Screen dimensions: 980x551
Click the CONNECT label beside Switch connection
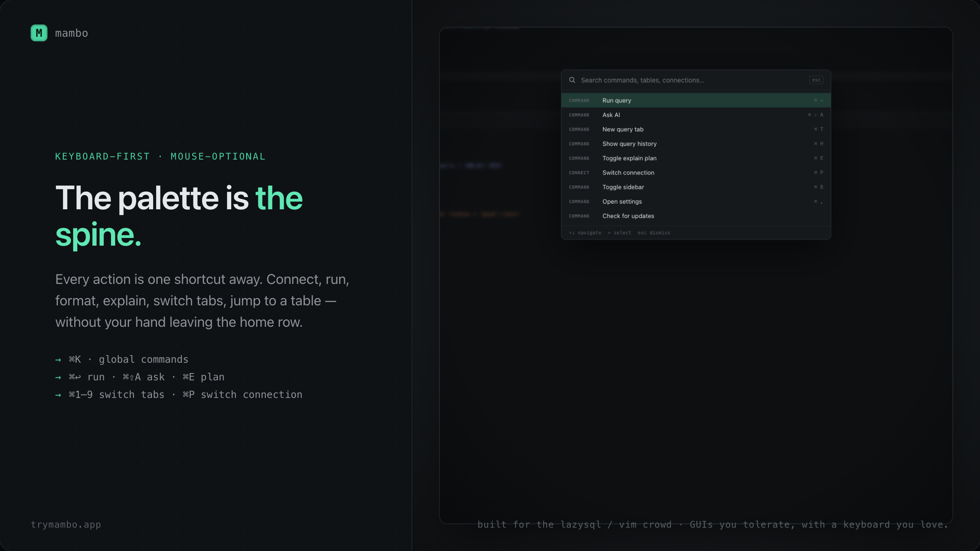point(579,173)
